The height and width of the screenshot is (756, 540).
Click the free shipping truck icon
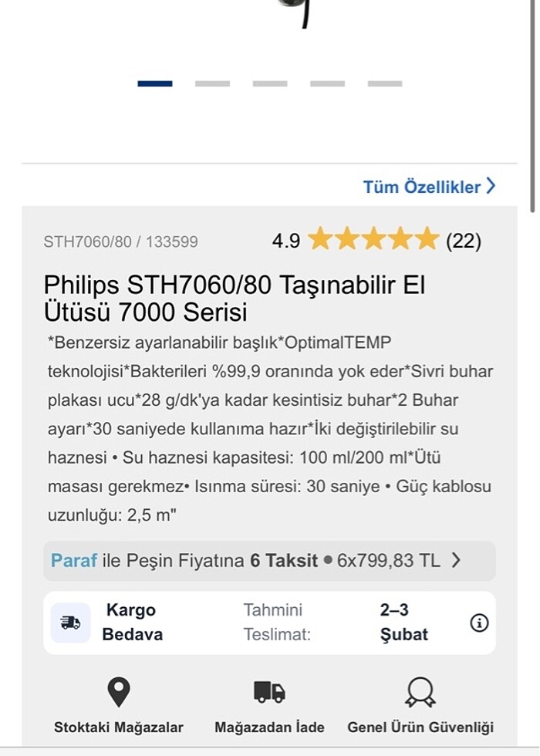(69, 622)
